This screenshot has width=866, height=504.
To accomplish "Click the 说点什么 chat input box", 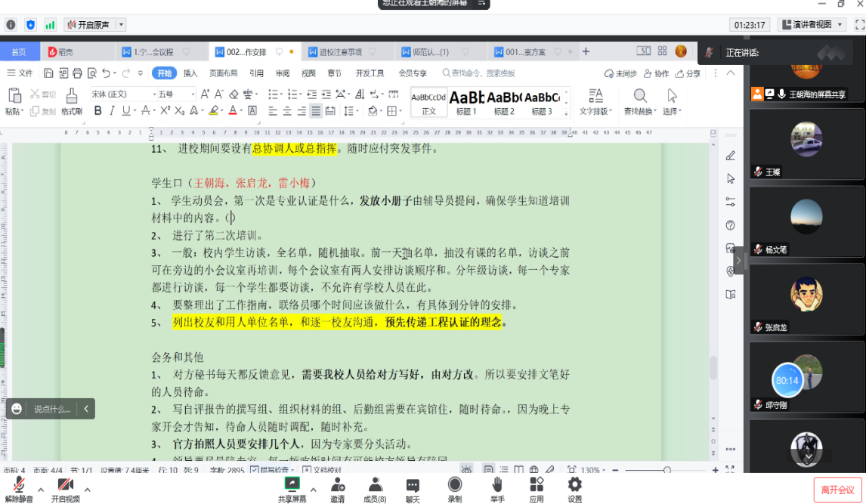I will pos(51,409).
